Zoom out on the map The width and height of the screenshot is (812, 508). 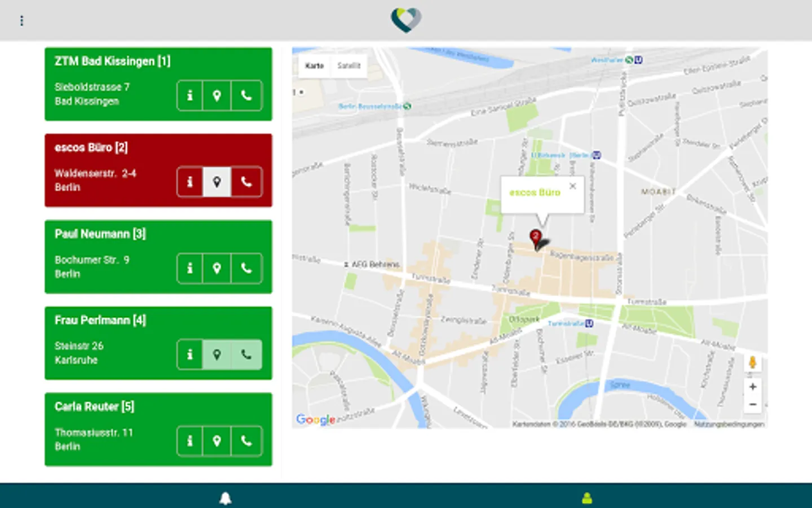pyautogui.click(x=752, y=405)
